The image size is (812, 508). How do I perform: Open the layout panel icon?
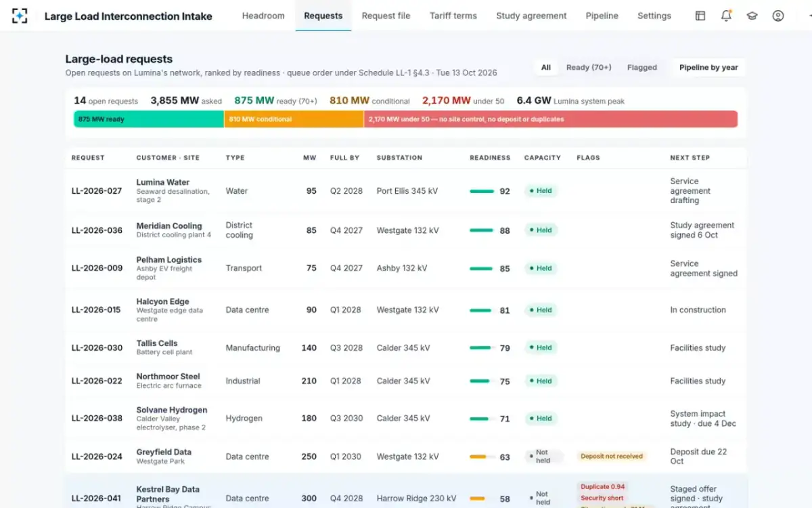tap(700, 16)
